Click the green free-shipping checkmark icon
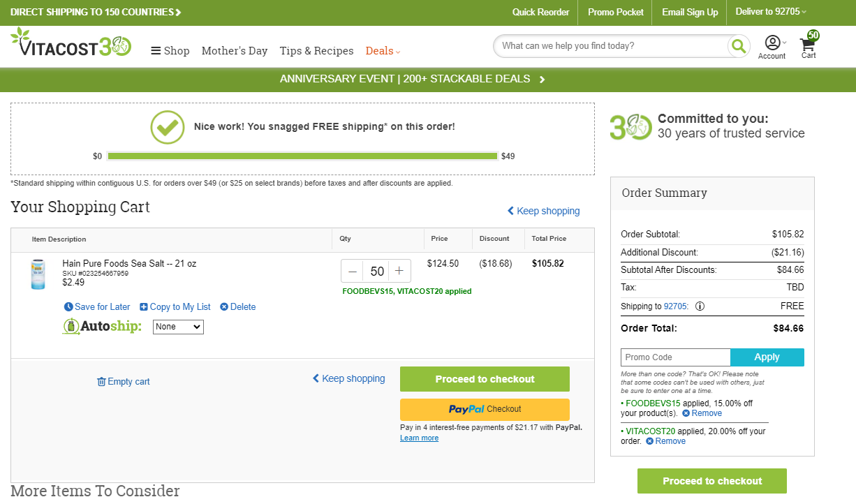The height and width of the screenshot is (504, 856). point(168,127)
